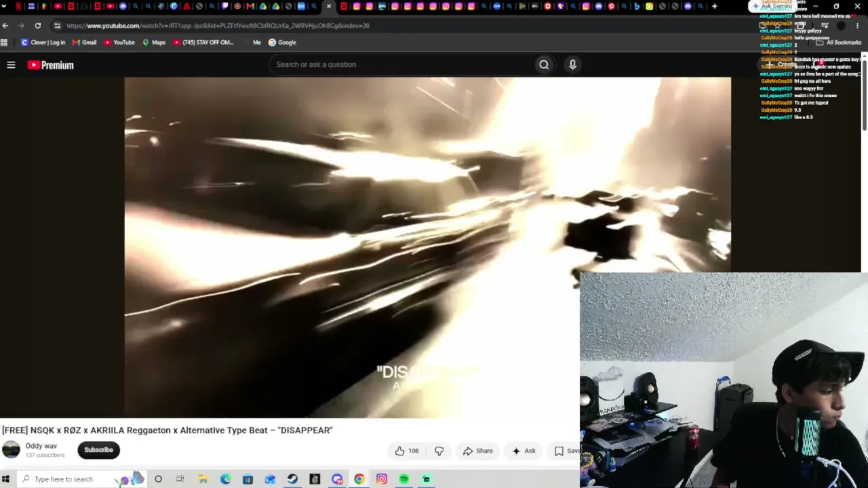Open Spotify from the taskbar
This screenshot has width=868, height=488.
(404, 479)
